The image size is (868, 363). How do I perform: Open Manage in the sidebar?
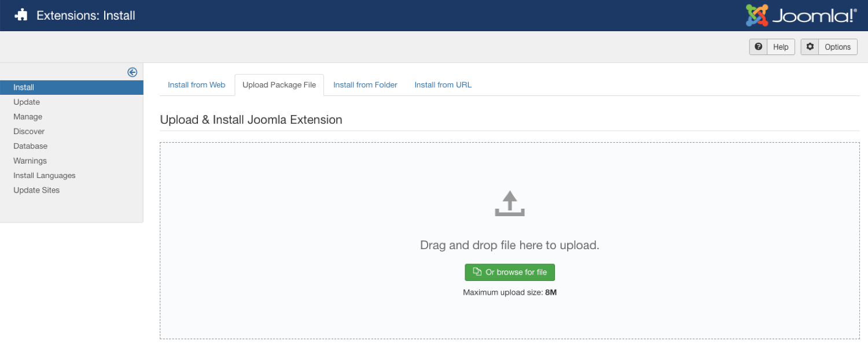coord(28,117)
